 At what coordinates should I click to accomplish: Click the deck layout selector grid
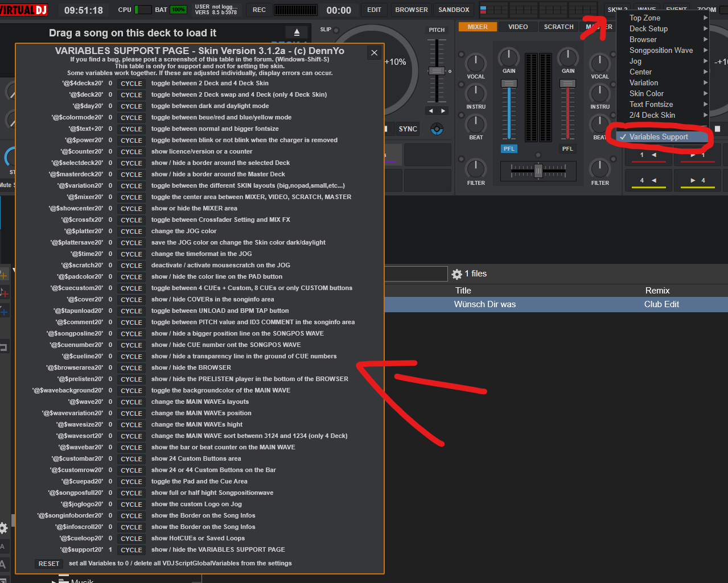(x=538, y=10)
